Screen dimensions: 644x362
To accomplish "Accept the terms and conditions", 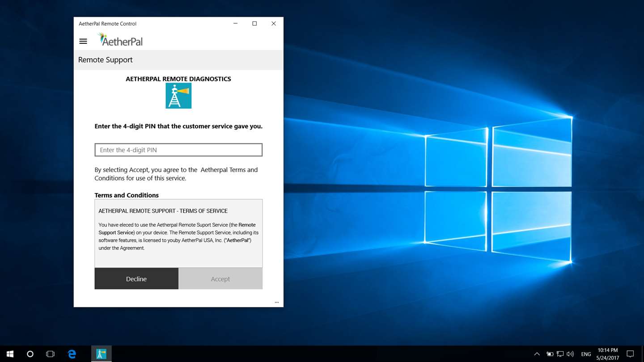I will click(x=220, y=278).
